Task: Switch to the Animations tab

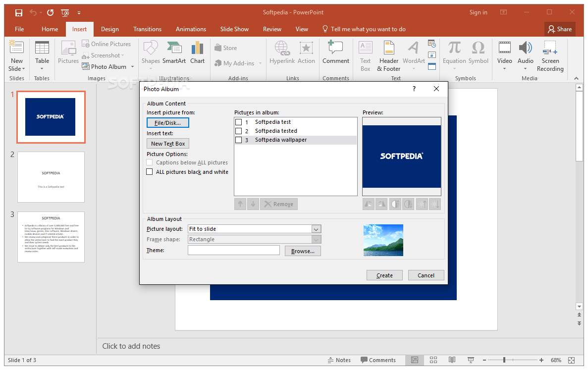Action: point(191,29)
